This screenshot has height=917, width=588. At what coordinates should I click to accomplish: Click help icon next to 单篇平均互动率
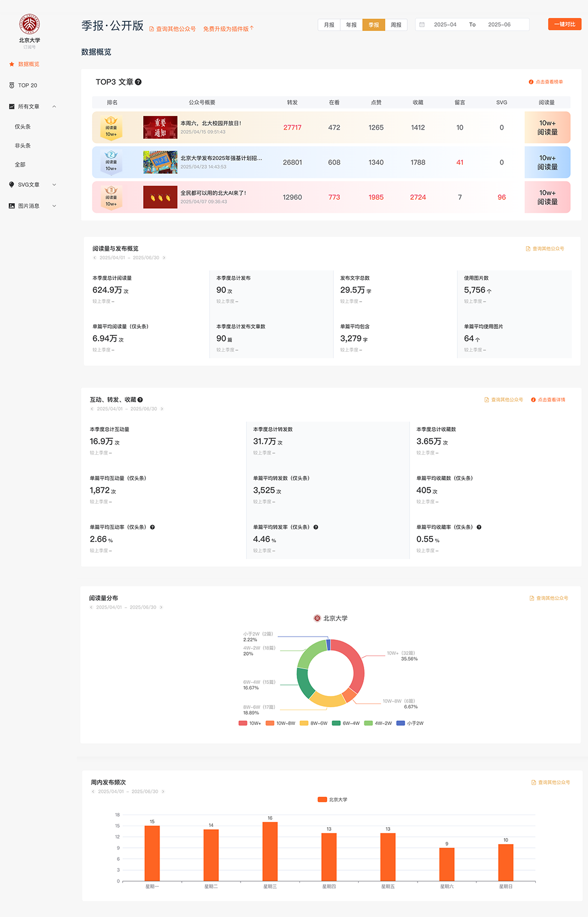coord(152,527)
